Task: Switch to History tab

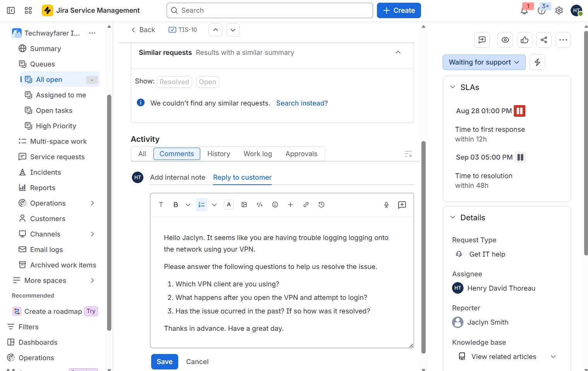Action: 219,154
